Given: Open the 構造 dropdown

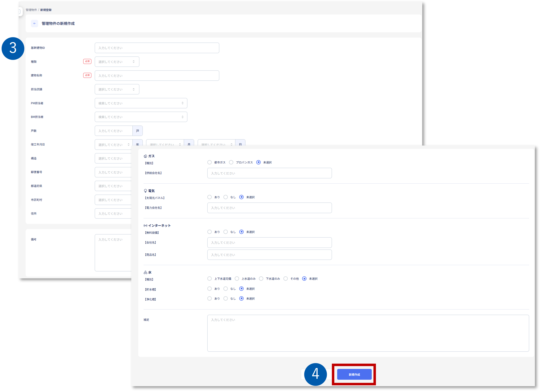Looking at the screenshot, I should [x=113, y=158].
